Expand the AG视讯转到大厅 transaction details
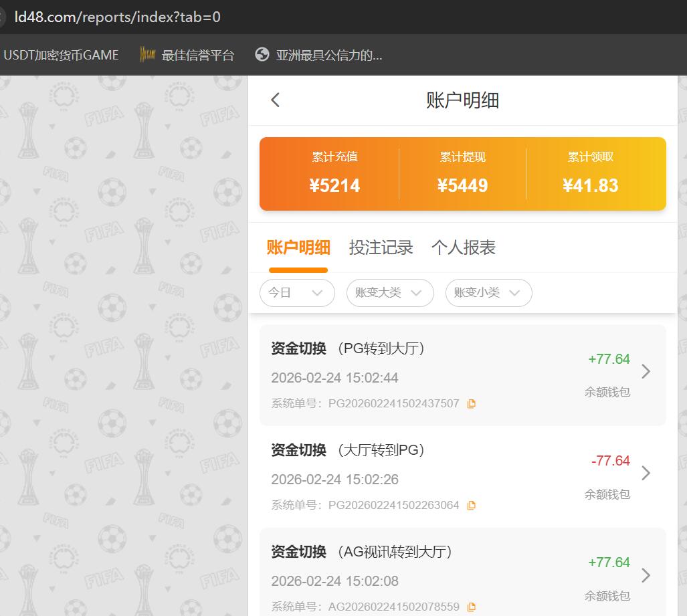 646,575
